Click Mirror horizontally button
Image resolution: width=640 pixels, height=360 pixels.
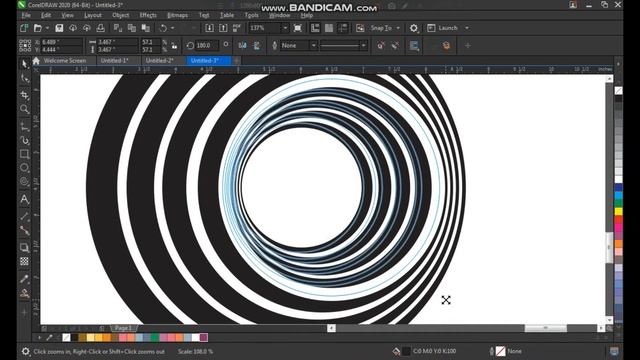coord(242,45)
